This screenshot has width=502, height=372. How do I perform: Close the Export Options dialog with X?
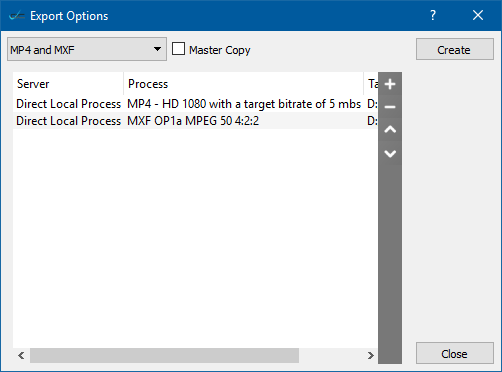pyautogui.click(x=478, y=15)
